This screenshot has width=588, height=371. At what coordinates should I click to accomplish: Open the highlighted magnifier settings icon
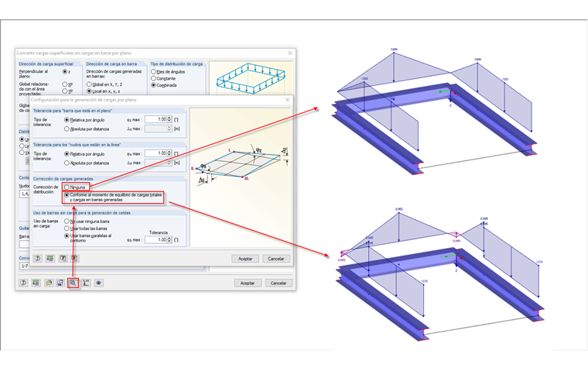pyautogui.click(x=73, y=283)
